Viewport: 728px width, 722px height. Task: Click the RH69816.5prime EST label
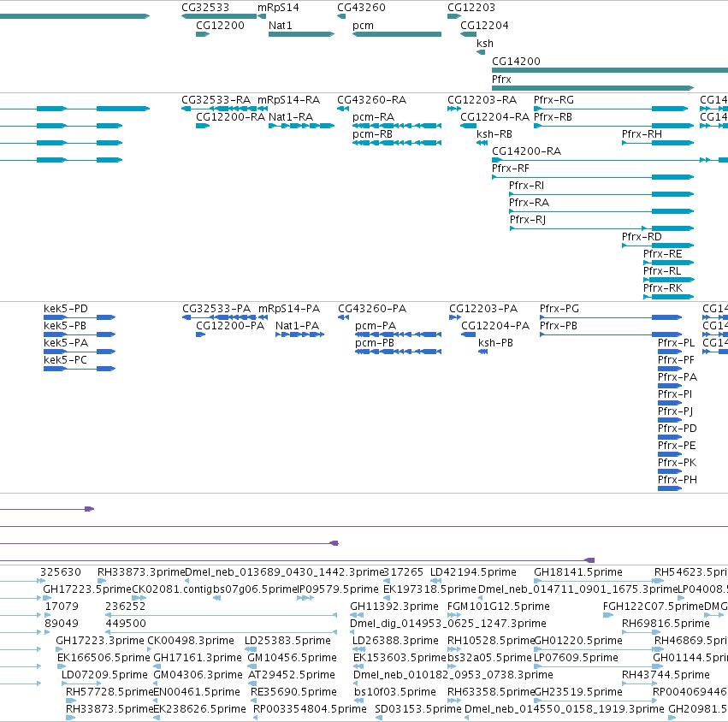point(666,624)
